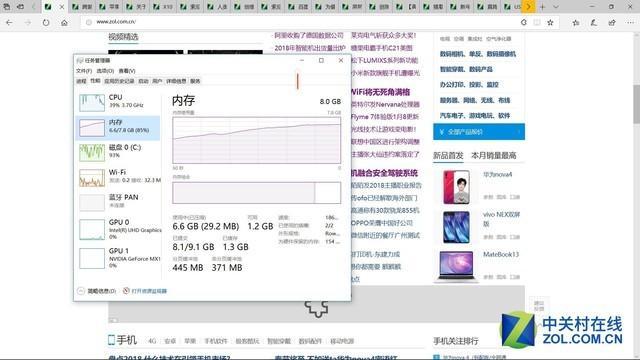Open Edge settings and more menu
The height and width of the screenshot is (360, 640).
coord(630,22)
